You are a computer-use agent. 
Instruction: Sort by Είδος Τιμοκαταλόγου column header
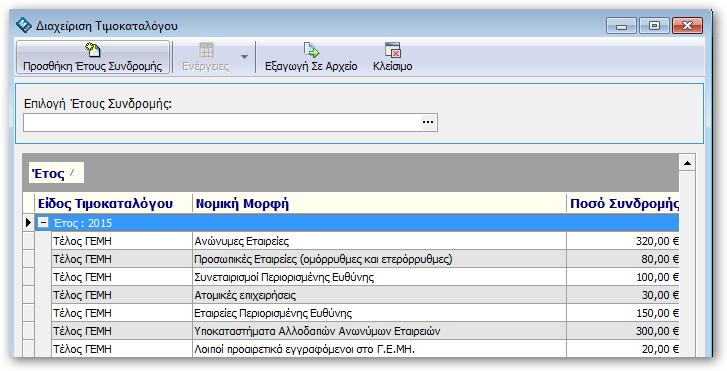point(114,204)
